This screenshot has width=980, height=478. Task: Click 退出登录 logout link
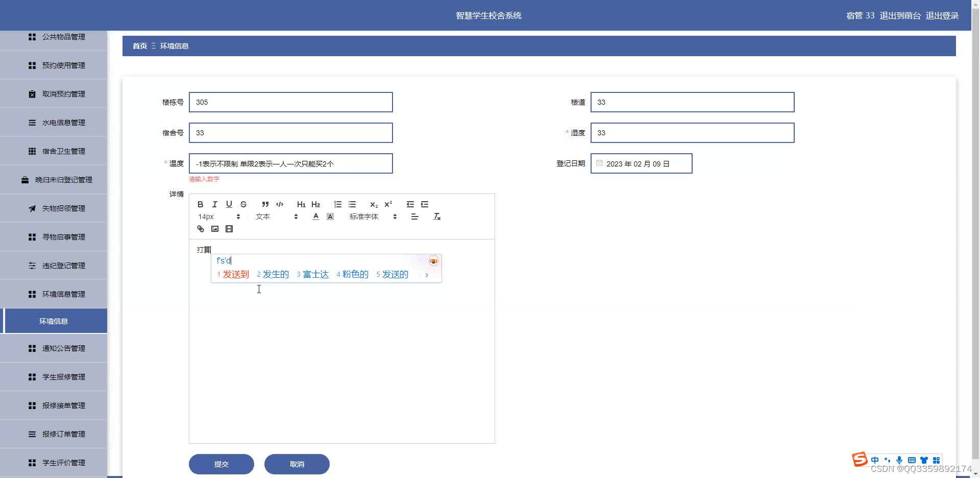point(942,15)
